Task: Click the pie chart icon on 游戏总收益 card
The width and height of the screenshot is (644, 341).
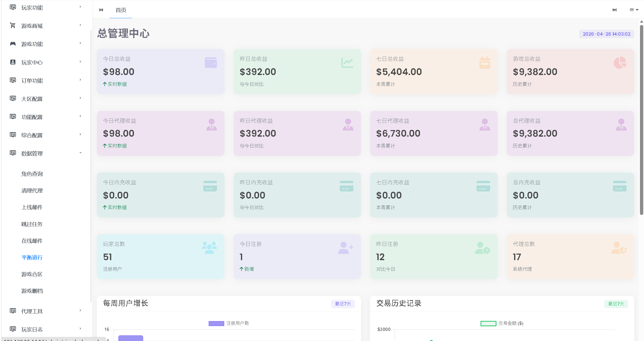Action: tap(620, 63)
